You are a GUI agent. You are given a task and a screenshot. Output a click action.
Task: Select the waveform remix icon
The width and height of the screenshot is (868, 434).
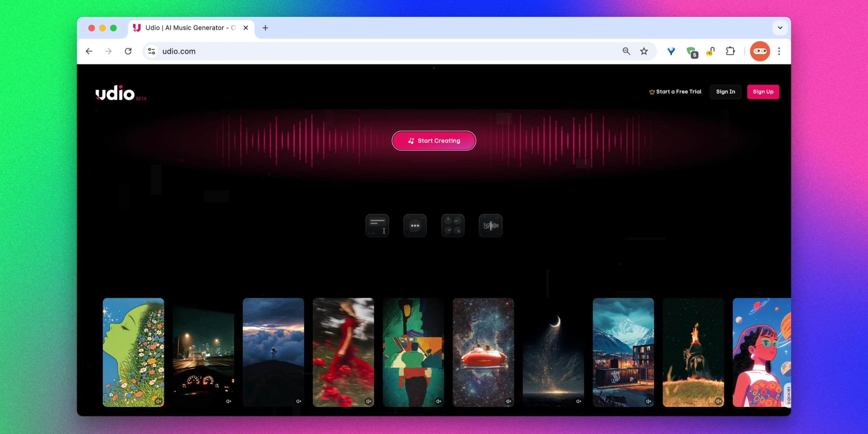coord(490,225)
